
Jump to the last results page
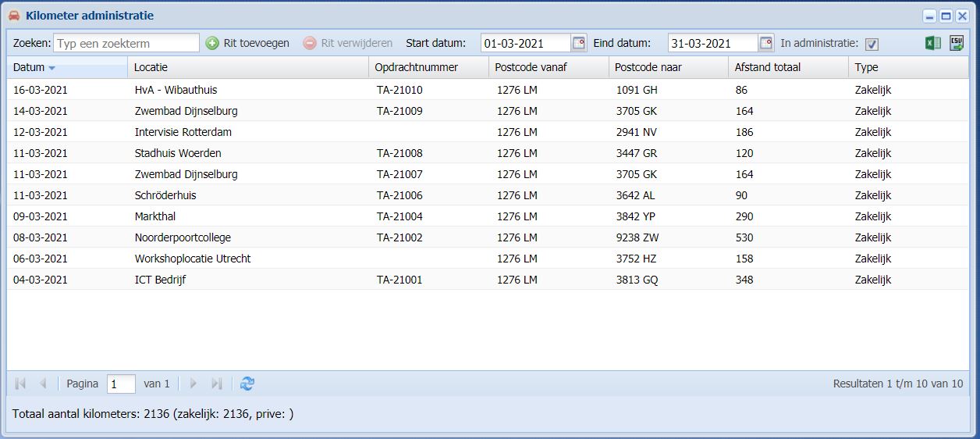click(217, 384)
